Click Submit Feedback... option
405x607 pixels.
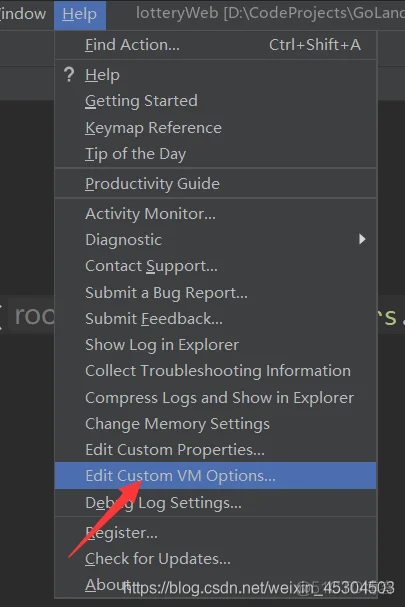coord(215,319)
